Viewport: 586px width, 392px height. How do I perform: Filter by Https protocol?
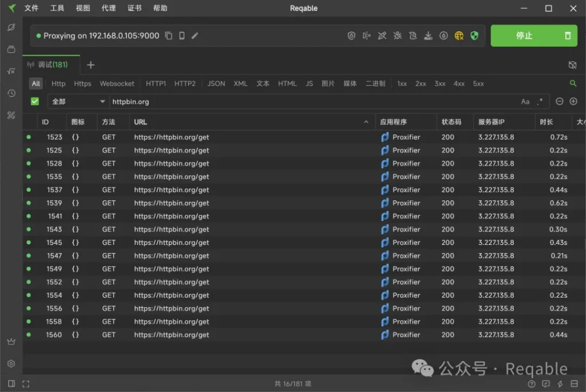[x=82, y=84]
